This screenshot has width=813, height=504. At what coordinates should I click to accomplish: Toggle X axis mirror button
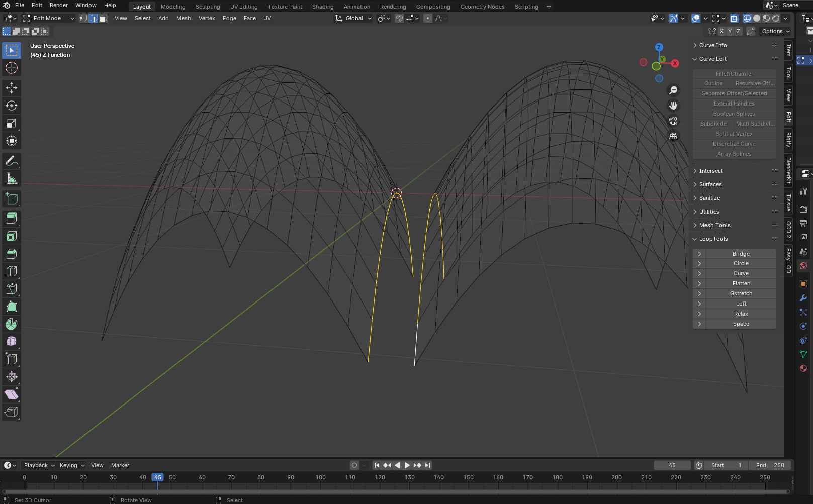(x=721, y=31)
